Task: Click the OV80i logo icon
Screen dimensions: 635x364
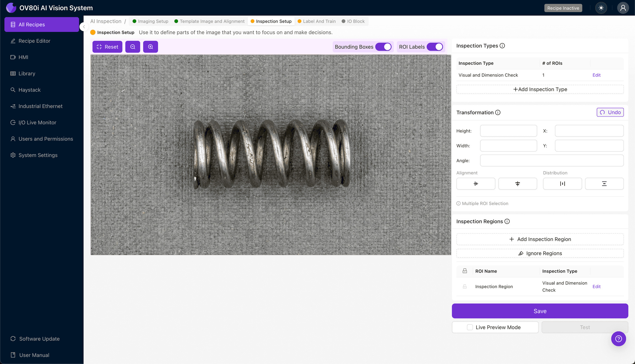Action: 11,8
